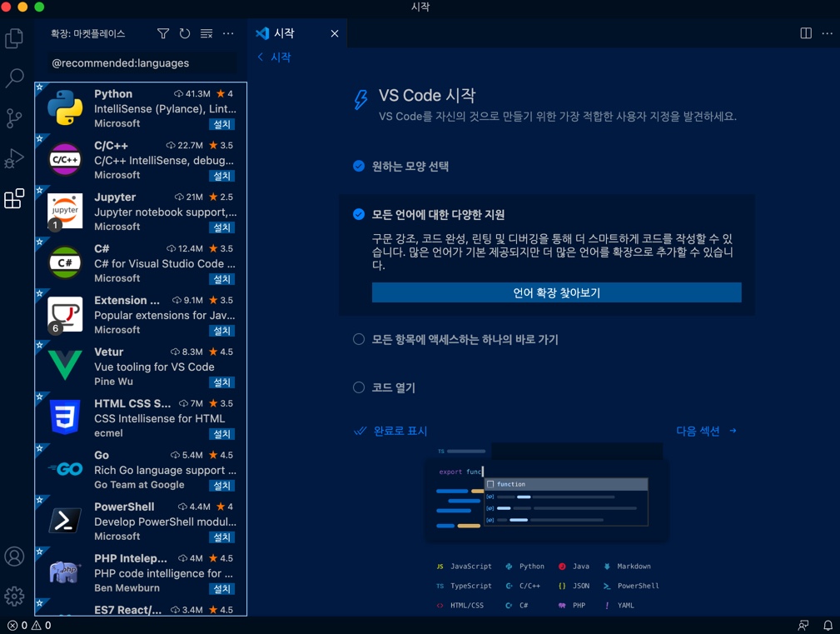Expand '모든 항목에 액세스하는 하나의 바로 가기' step

465,339
